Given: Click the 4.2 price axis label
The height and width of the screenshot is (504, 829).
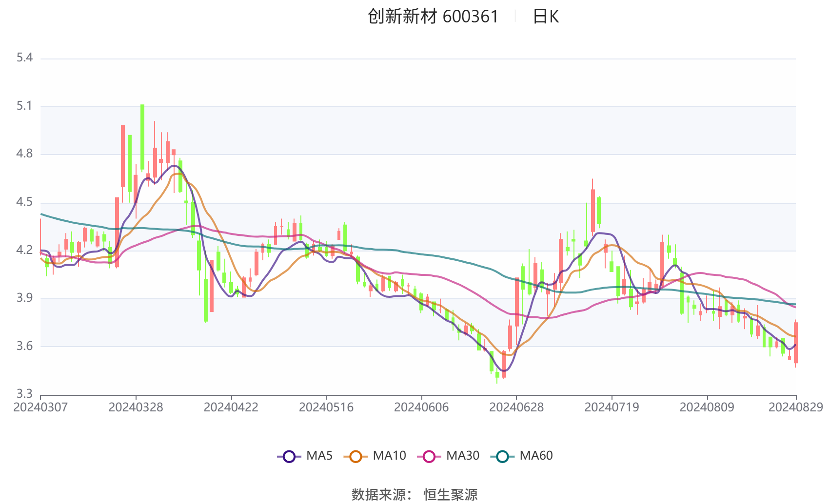Looking at the screenshot, I should coord(24,250).
